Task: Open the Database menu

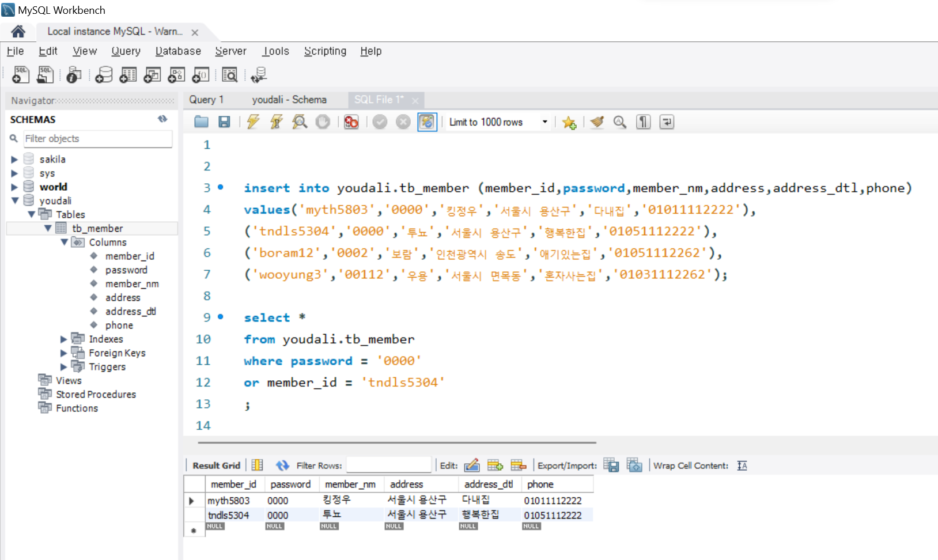Action: (x=178, y=51)
